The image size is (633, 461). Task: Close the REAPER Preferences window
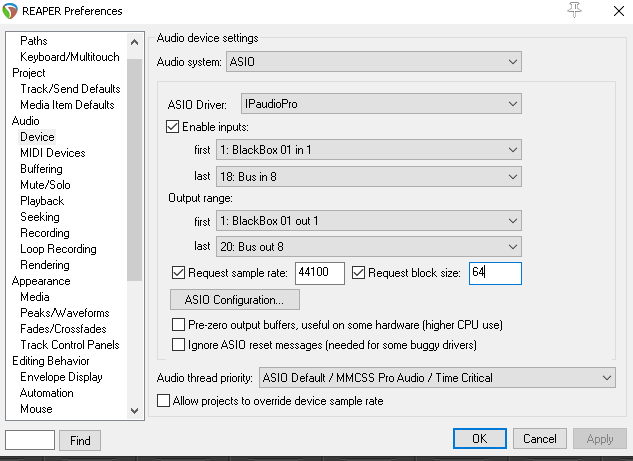618,11
